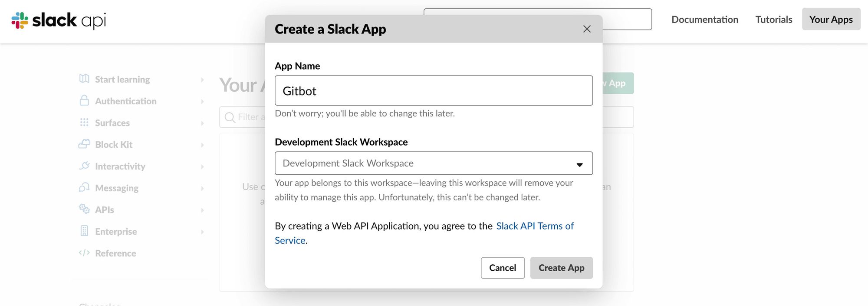This screenshot has width=868, height=306.
Task: Select Enterprise in sidebar
Action: click(x=116, y=232)
